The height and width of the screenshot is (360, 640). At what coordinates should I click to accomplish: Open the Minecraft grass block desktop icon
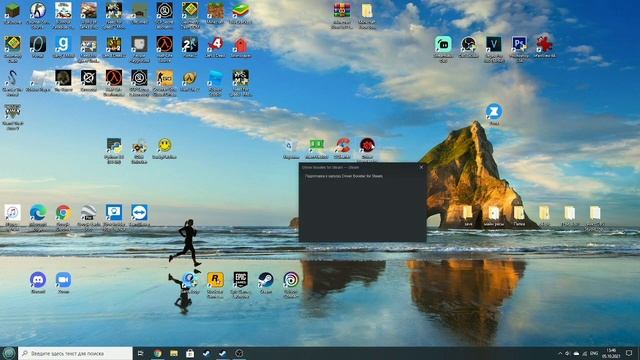pyautogui.click(x=13, y=11)
